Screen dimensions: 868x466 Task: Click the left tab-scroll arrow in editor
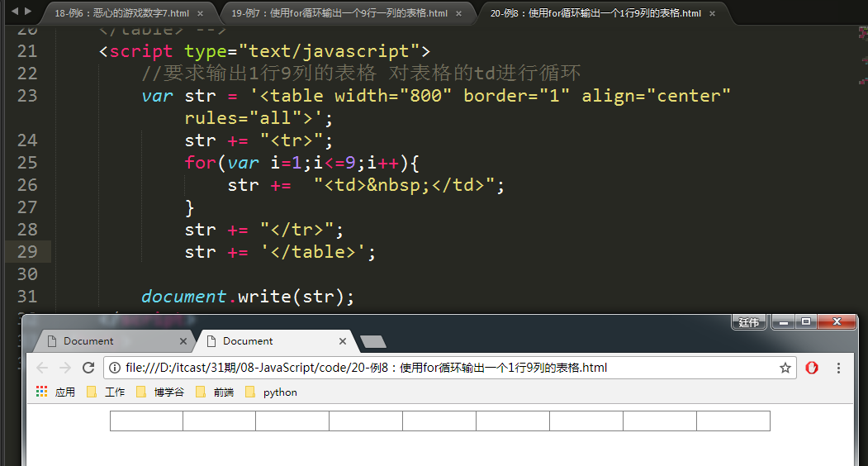[14, 11]
